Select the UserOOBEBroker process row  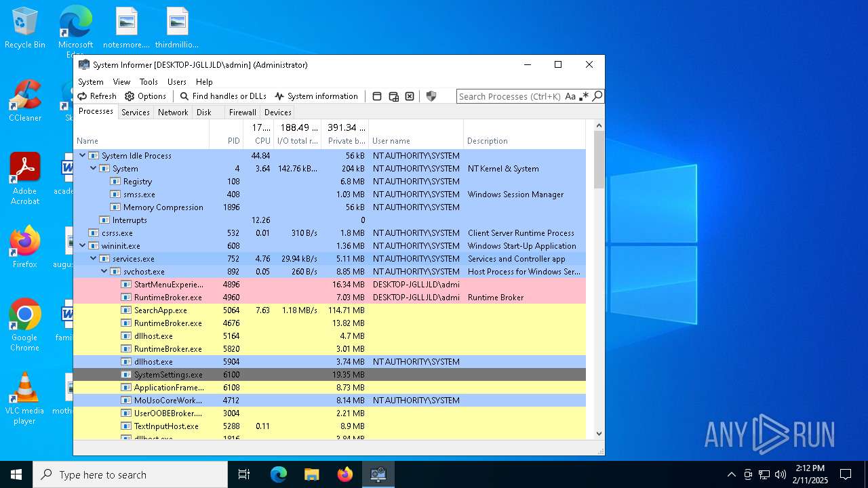[330, 413]
